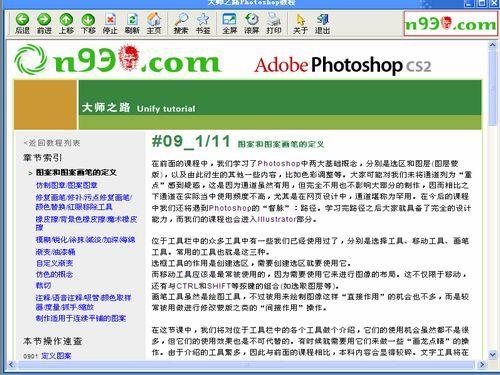Click the n93.com logo banner in toolbar
The image size is (500, 375).
click(x=450, y=24)
